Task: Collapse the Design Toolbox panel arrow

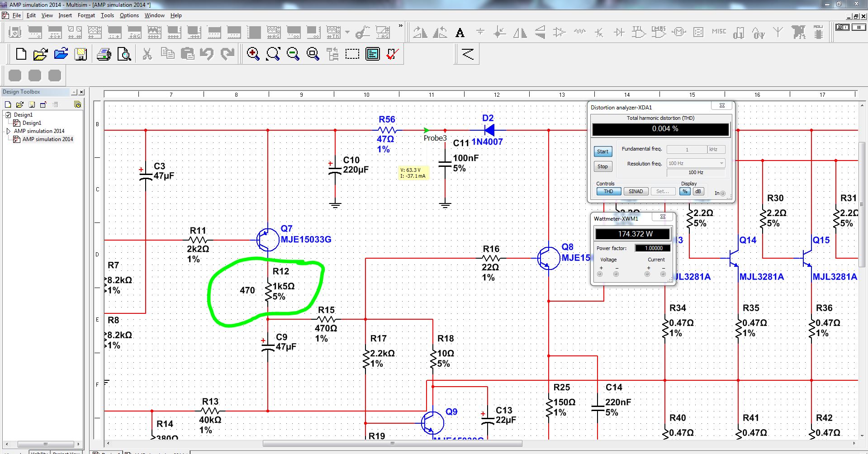Action: coord(74,92)
